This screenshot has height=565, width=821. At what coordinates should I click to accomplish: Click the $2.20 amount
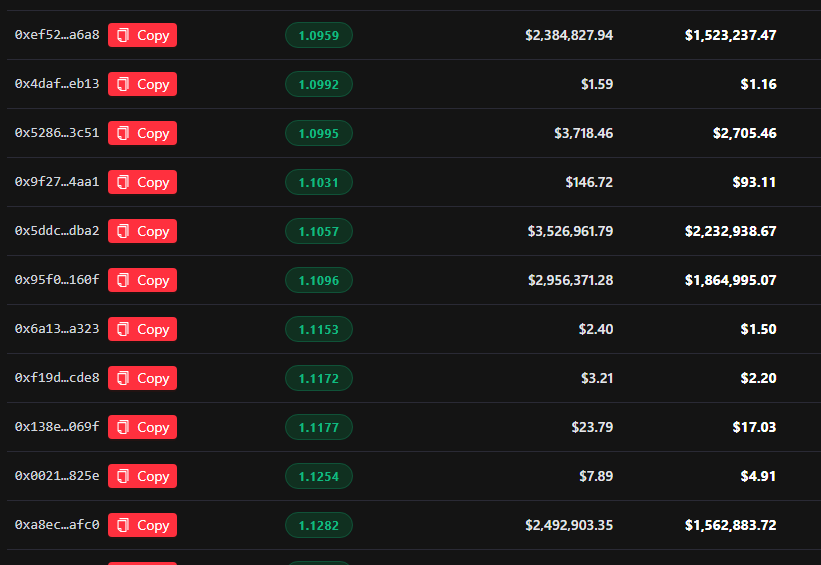point(759,378)
